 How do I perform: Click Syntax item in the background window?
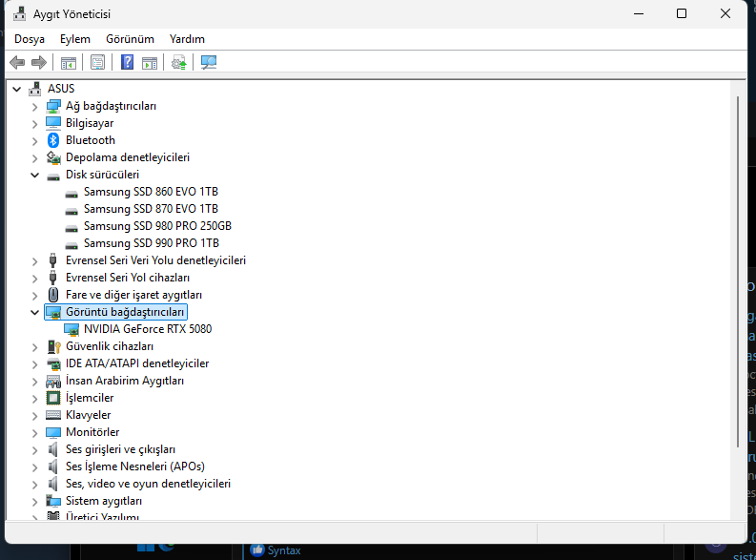[284, 550]
